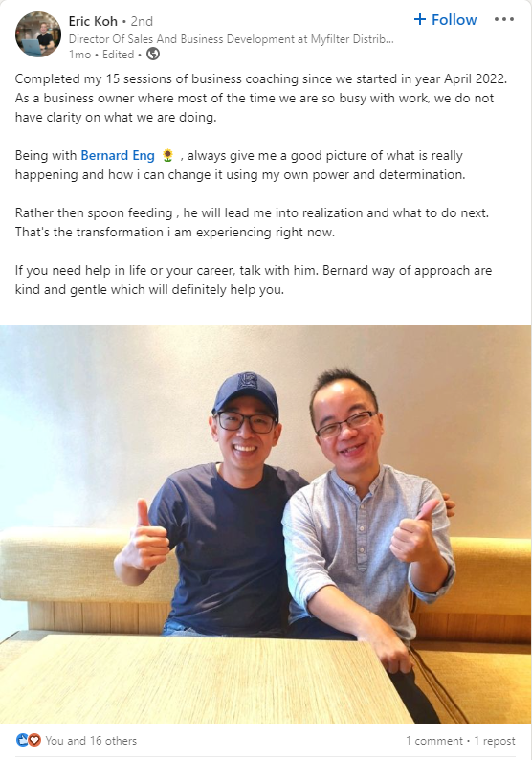532x760 pixels.
Task: Click the Director Of Sales headline text
Action: click(232, 39)
